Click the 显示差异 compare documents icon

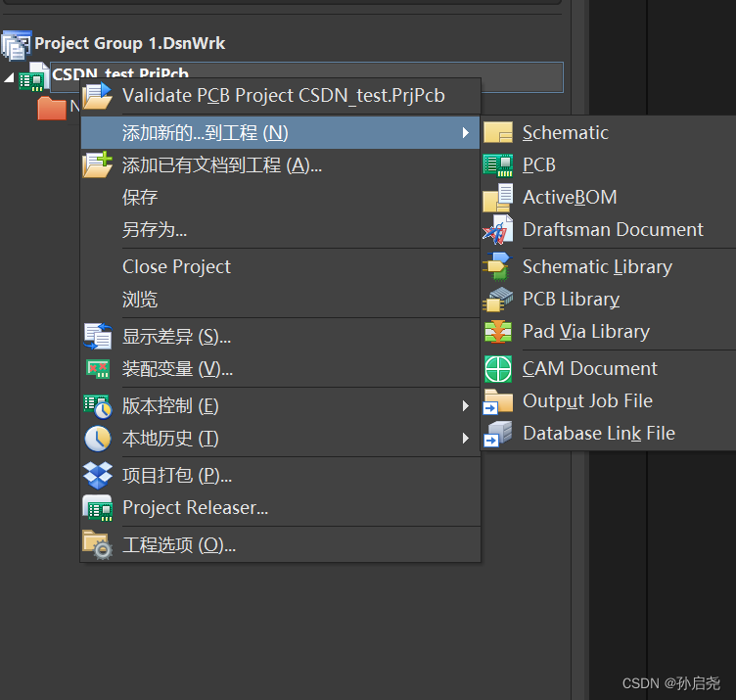tap(98, 337)
